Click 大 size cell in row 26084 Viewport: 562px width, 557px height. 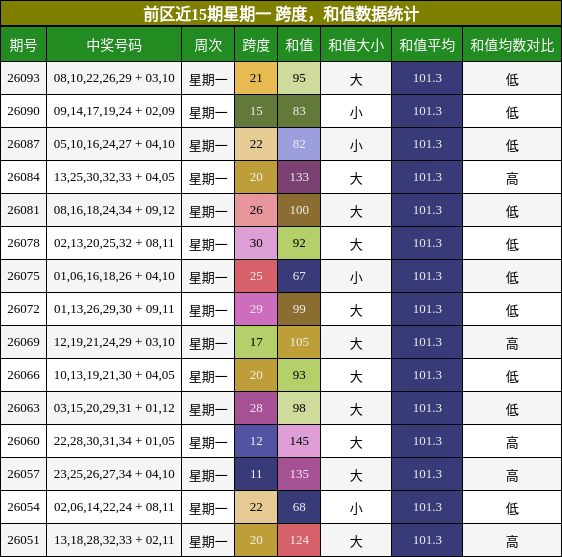(356, 177)
